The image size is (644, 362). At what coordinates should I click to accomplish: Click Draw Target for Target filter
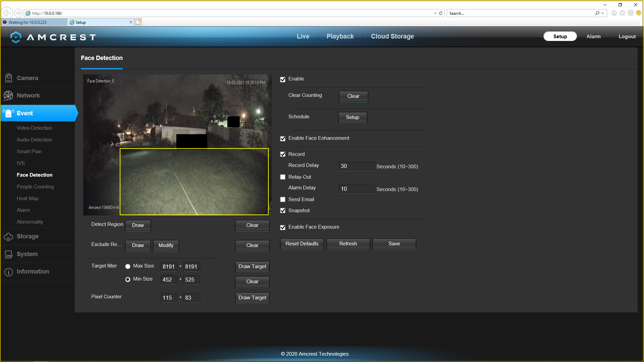(252, 266)
